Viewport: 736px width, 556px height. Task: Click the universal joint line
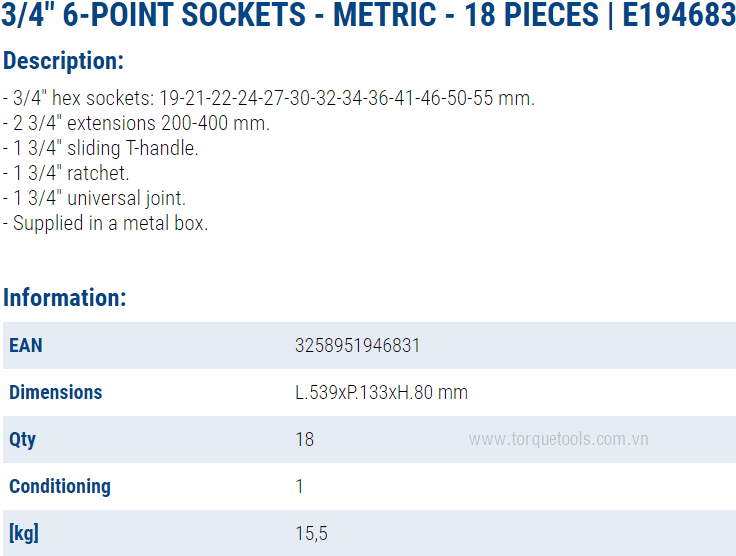click(95, 198)
